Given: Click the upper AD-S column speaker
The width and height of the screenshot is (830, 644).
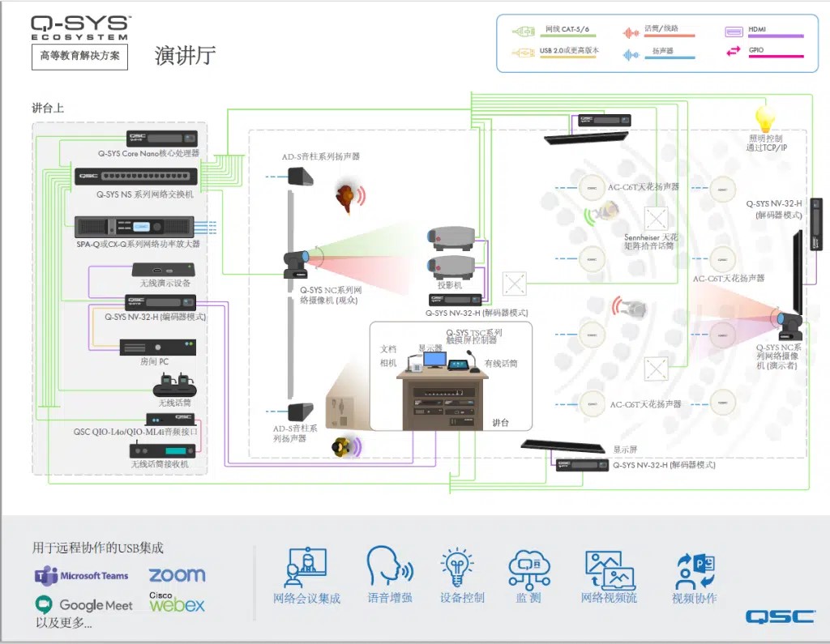Looking at the screenshot, I should (300, 177).
